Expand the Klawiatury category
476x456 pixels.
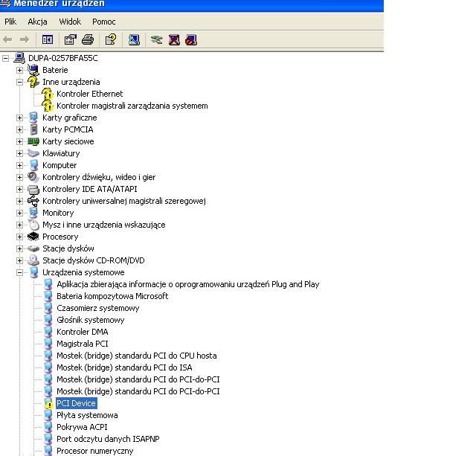click(x=20, y=153)
